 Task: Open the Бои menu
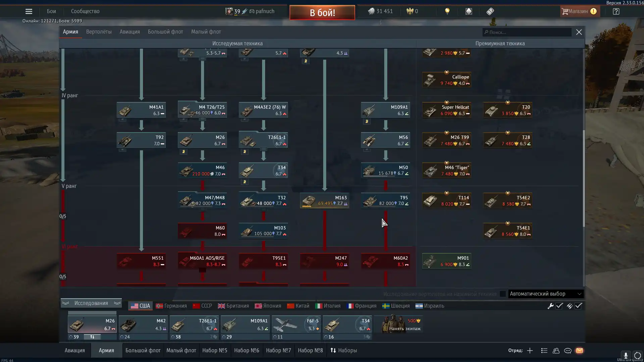[51, 11]
